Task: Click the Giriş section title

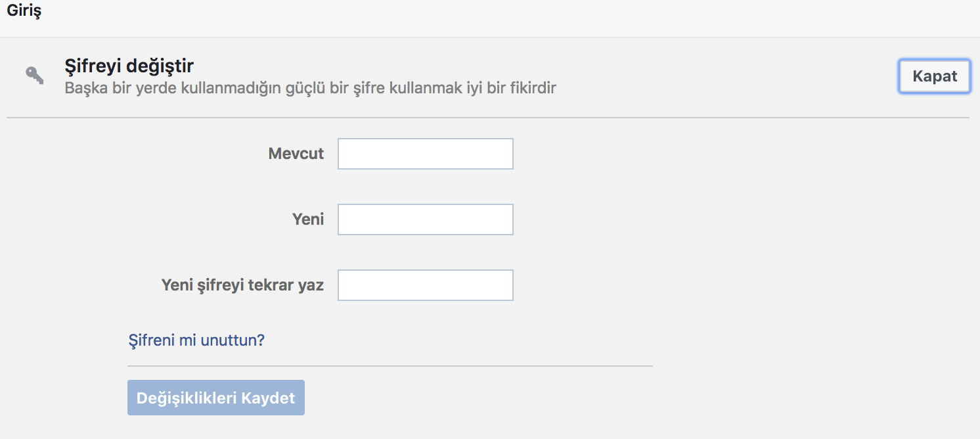Action: tap(24, 12)
